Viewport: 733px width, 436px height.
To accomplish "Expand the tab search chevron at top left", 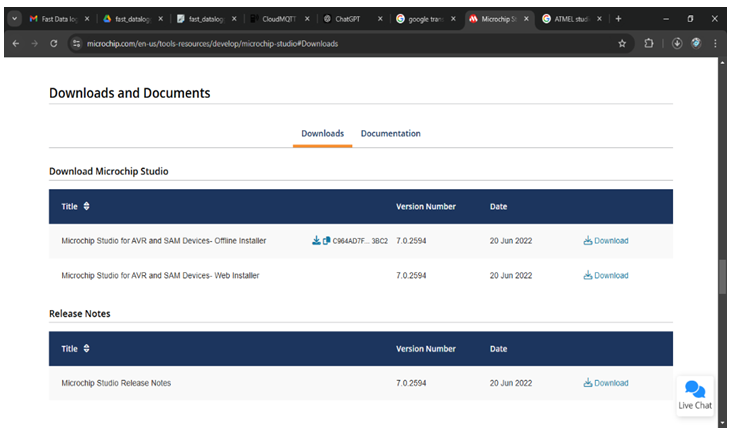I will tap(14, 18).
